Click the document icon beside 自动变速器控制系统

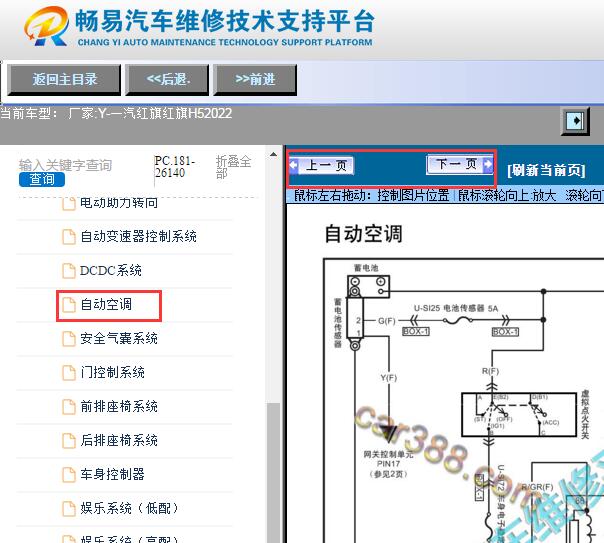pyautogui.click(x=69, y=237)
